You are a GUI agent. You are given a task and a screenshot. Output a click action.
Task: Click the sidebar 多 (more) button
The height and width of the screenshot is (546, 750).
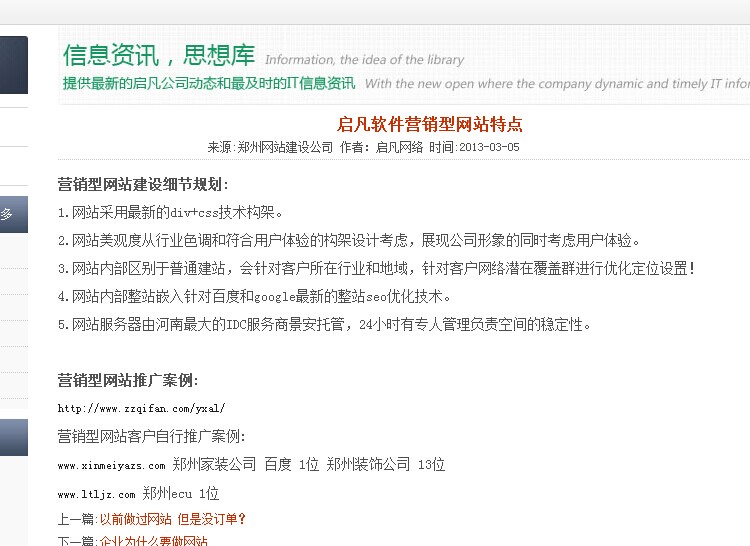[x=8, y=214]
